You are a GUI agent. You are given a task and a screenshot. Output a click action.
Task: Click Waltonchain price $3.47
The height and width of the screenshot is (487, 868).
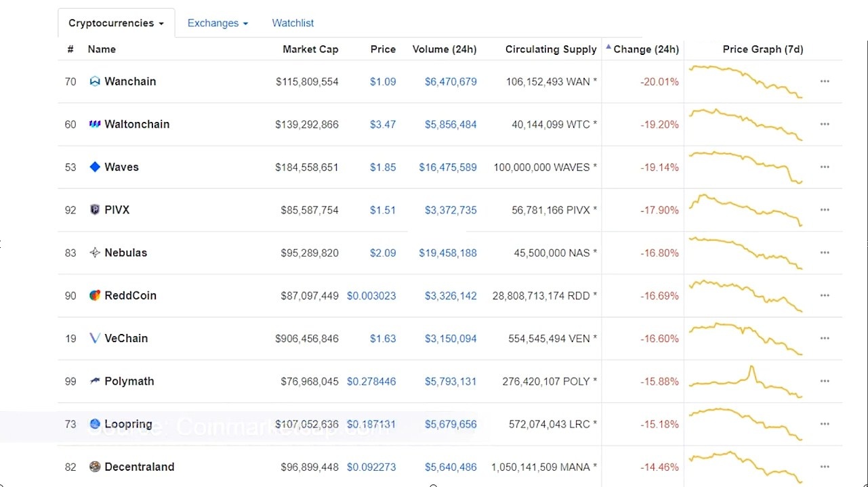383,124
